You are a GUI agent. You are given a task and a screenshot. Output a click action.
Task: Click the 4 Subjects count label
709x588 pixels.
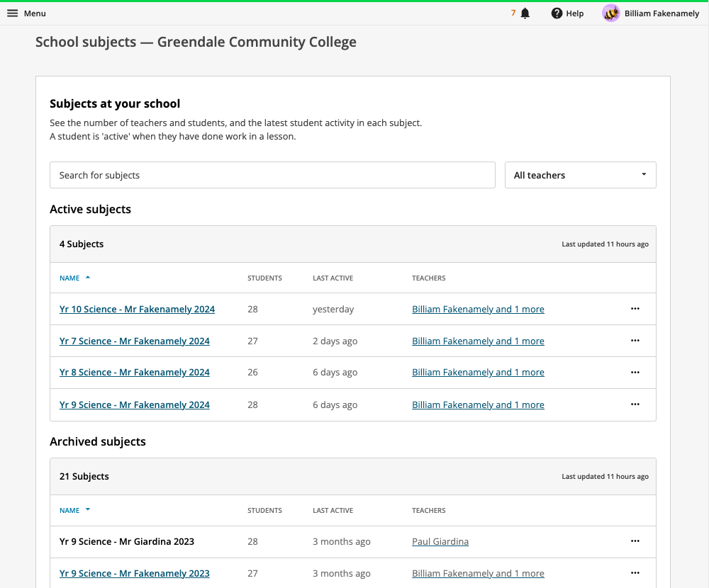pos(82,244)
